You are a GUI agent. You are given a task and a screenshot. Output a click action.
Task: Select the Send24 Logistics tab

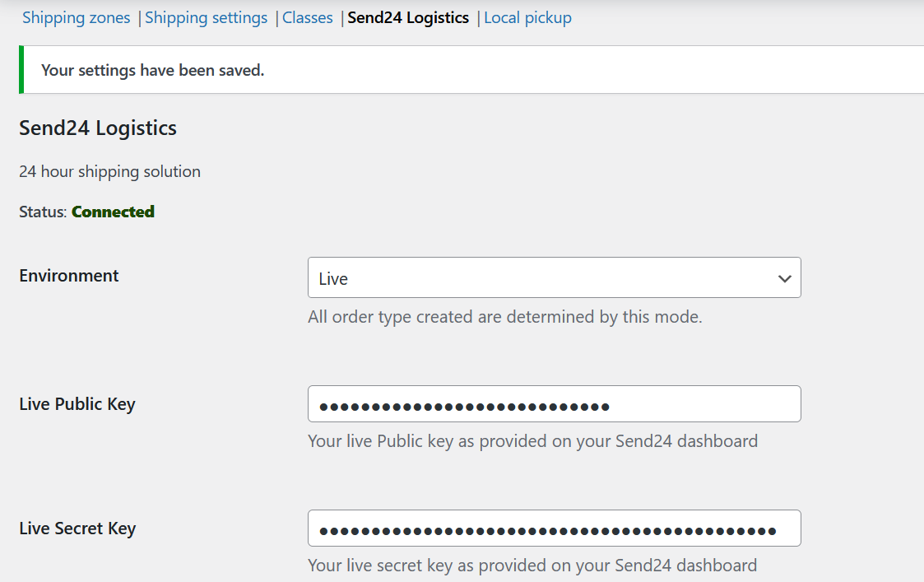pos(408,17)
